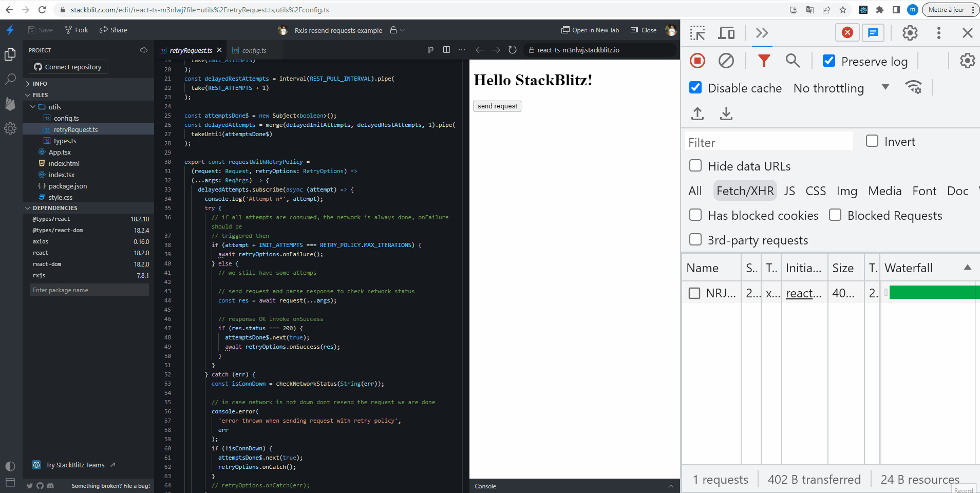Select the Img request filter

846,191
